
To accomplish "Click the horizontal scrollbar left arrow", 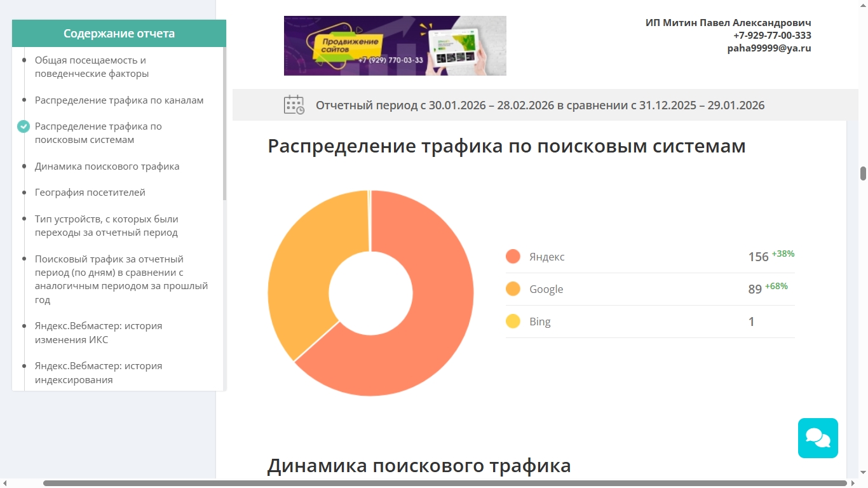I will 5,483.
